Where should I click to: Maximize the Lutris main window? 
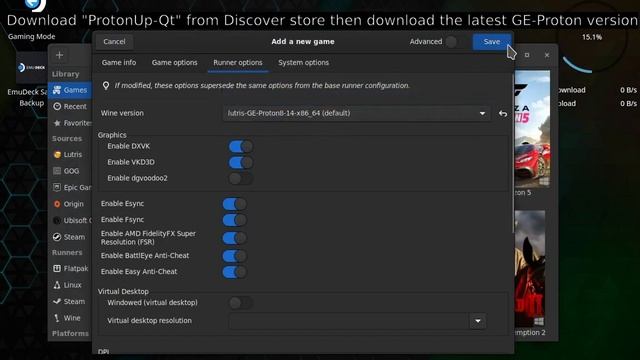[527, 55]
